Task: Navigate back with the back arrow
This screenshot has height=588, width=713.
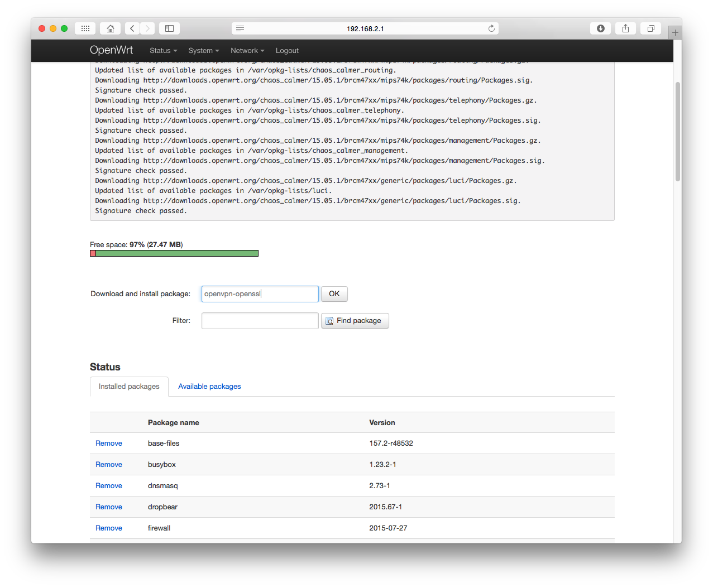Action: point(132,28)
